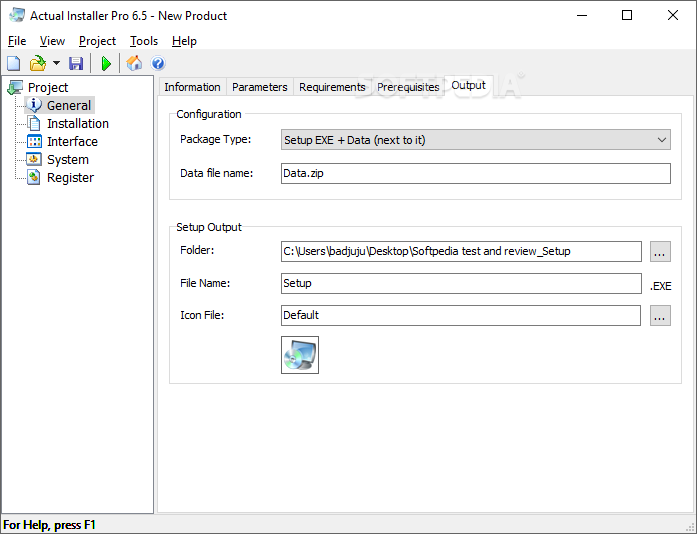Screen dimensions: 697x534
Task: Click the Save floppy disk icon
Action: [76, 64]
